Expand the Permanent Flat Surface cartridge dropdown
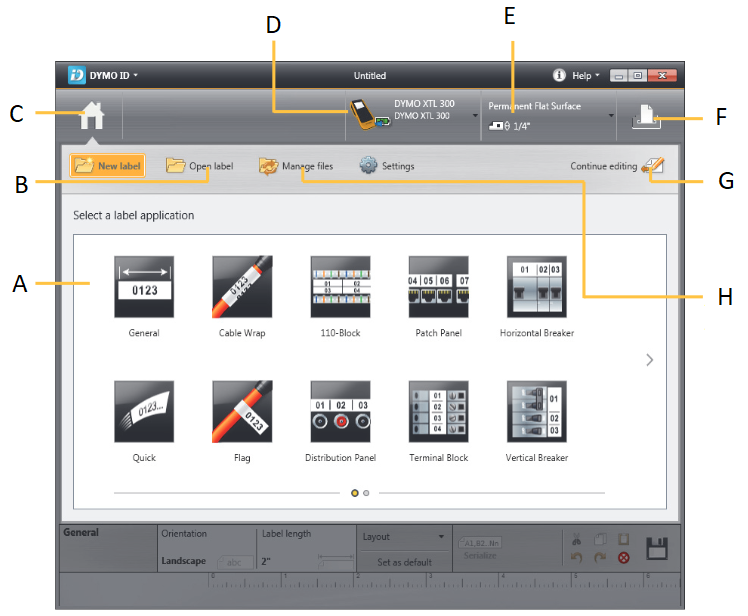Screen dimensions: 748x616 click(611, 116)
